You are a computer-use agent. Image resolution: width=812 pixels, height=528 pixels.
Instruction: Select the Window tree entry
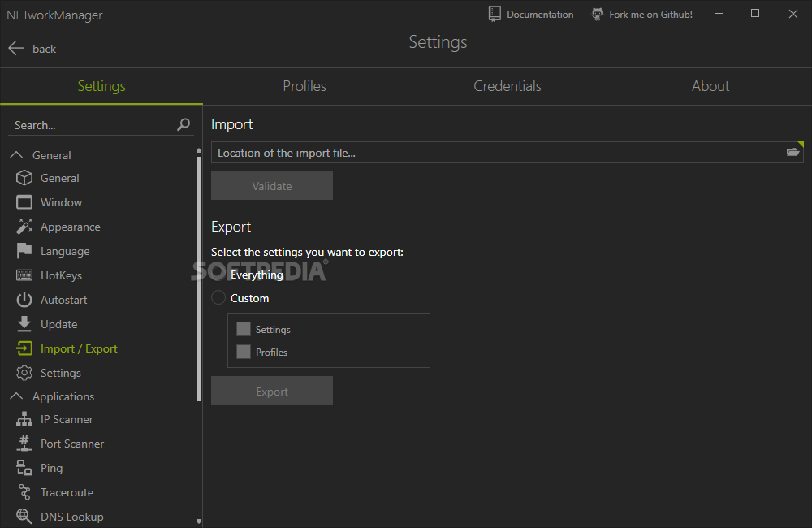click(61, 202)
